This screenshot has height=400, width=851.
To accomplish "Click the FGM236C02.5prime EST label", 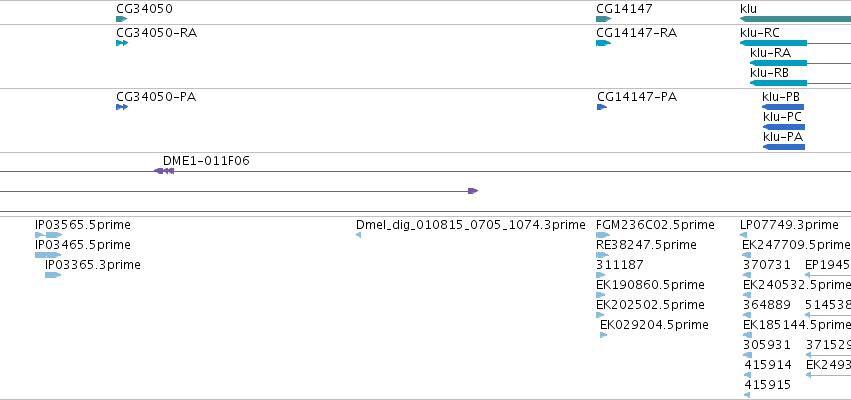I will 655,225.
